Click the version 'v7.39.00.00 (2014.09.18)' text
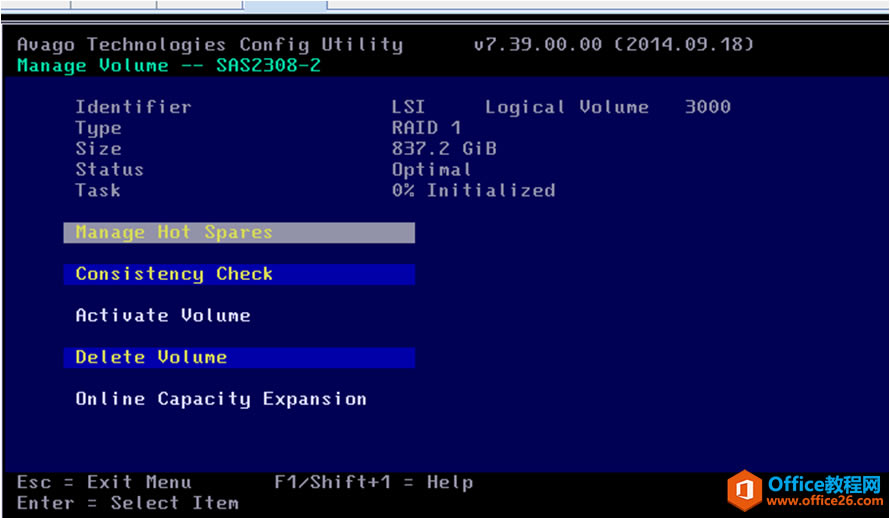 (x=614, y=45)
